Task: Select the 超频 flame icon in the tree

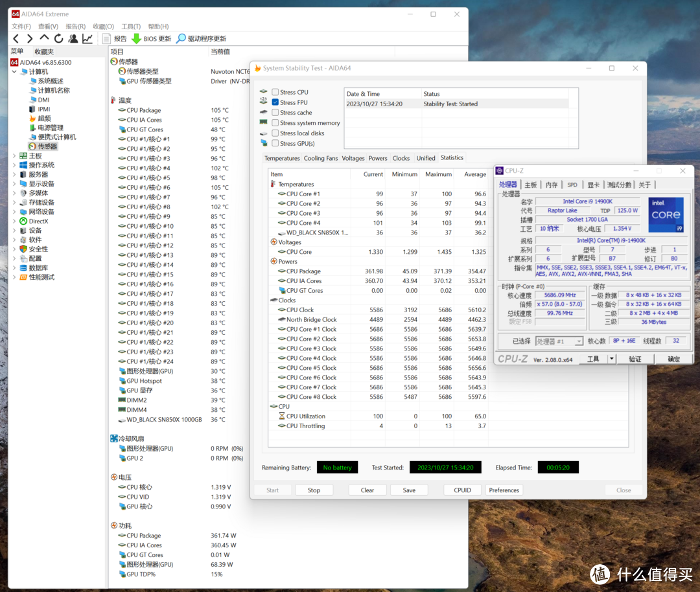Action: pos(32,119)
